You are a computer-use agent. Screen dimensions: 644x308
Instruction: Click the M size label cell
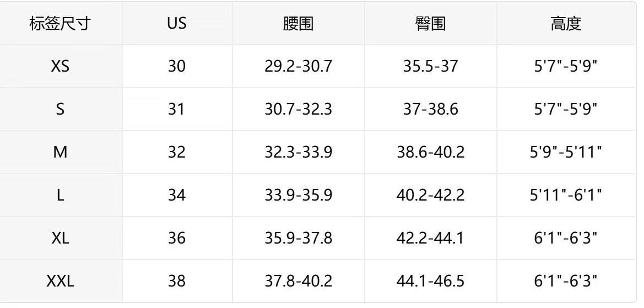[x=60, y=152]
